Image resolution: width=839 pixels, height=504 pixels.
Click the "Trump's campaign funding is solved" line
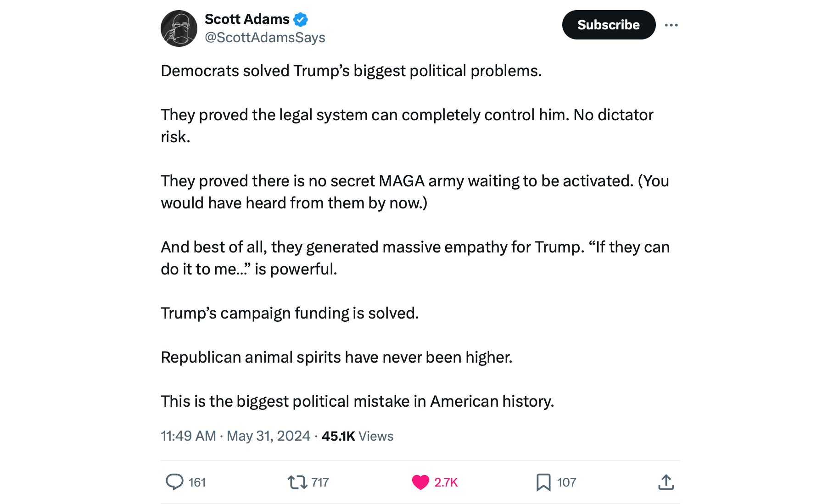click(290, 314)
